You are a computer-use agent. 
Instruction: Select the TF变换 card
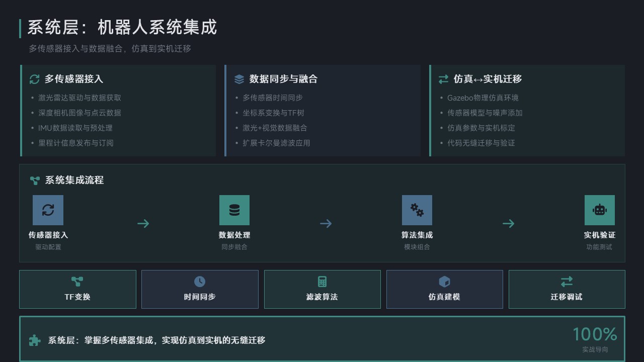[x=77, y=289]
